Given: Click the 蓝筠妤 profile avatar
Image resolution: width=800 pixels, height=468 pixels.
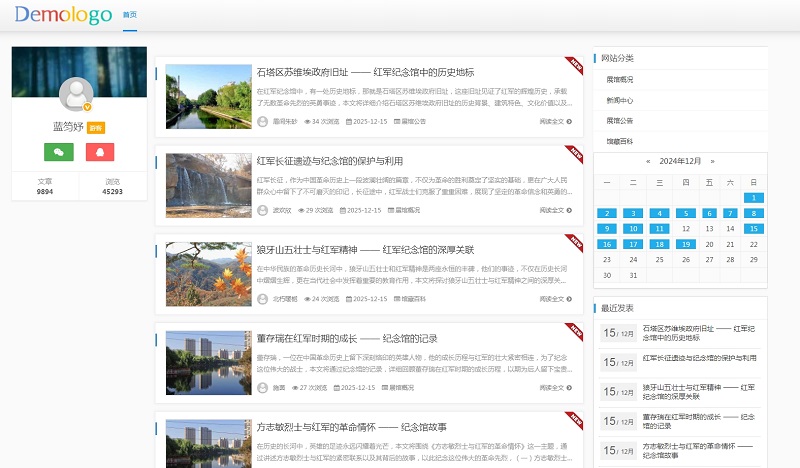Looking at the screenshot, I should coord(76,94).
